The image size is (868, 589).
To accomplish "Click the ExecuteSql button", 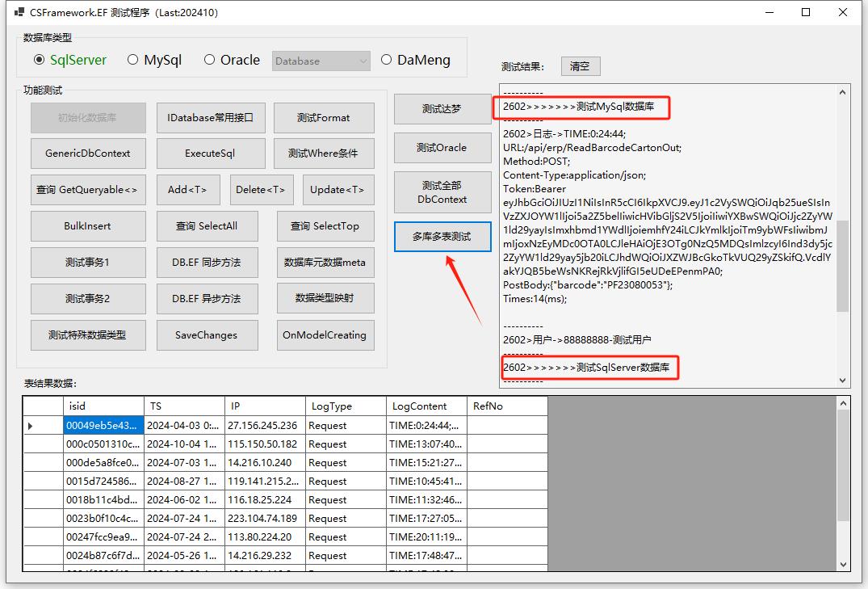I will click(x=210, y=154).
